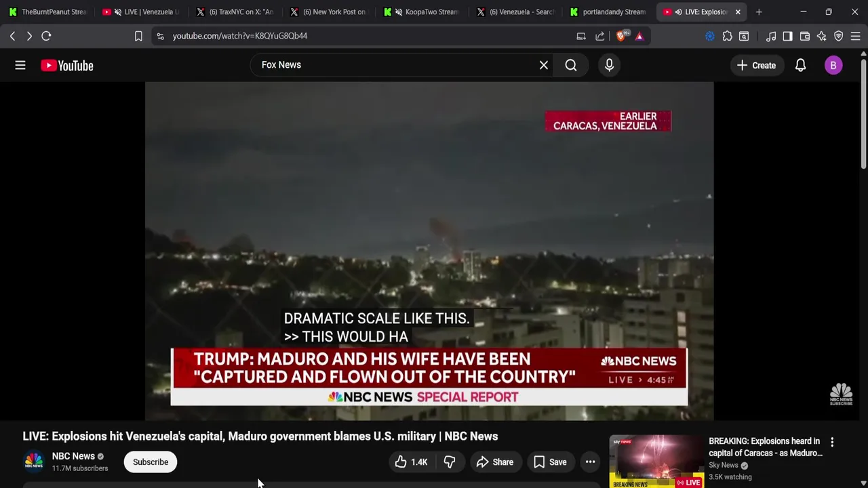This screenshot has height=488, width=868.
Task: Open the account avatar menu
Action: click(833, 65)
